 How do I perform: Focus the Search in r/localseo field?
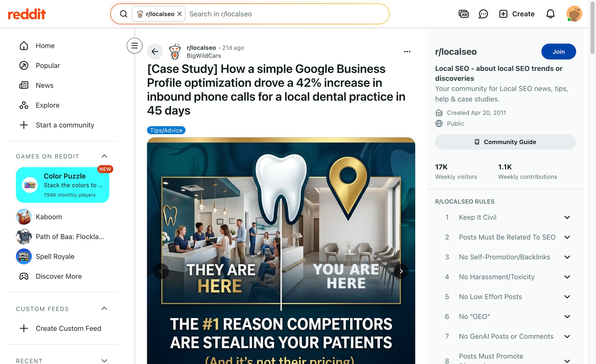[x=286, y=14]
